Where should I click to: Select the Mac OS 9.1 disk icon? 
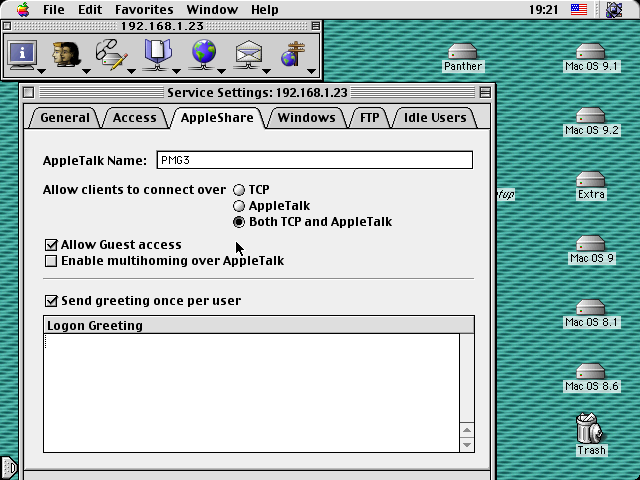591,52
